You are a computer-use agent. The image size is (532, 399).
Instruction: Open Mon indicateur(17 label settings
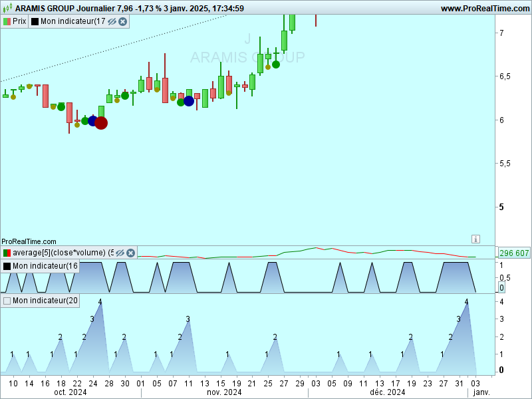pos(72,21)
